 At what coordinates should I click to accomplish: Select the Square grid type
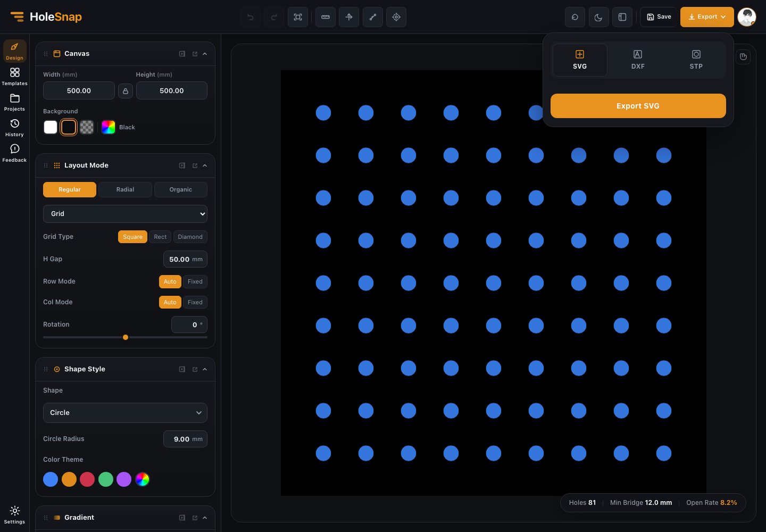[x=132, y=237]
